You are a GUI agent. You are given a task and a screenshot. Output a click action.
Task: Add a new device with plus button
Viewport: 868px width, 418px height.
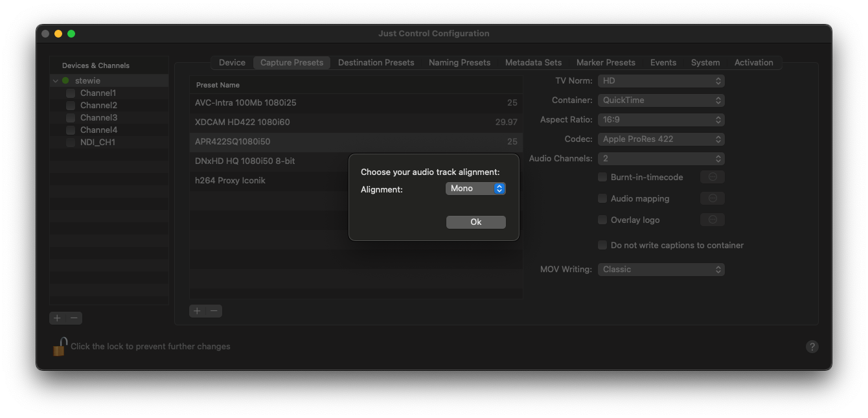pos(58,318)
